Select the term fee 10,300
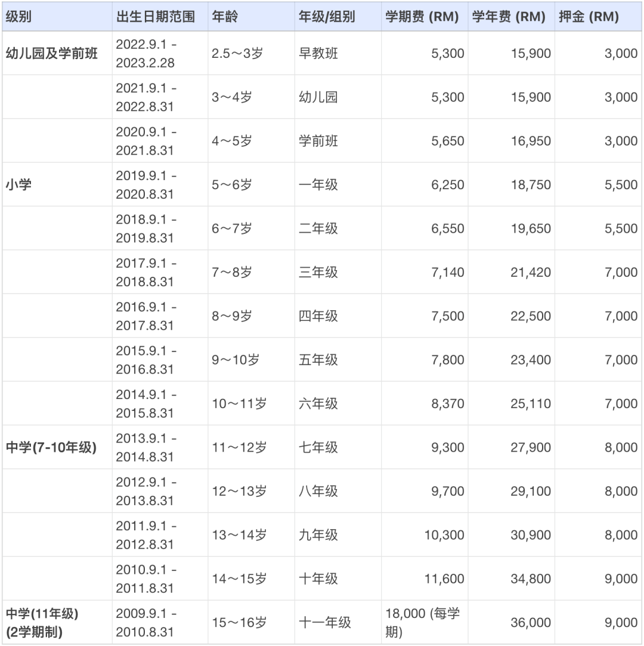The width and height of the screenshot is (644, 646). coord(425,535)
